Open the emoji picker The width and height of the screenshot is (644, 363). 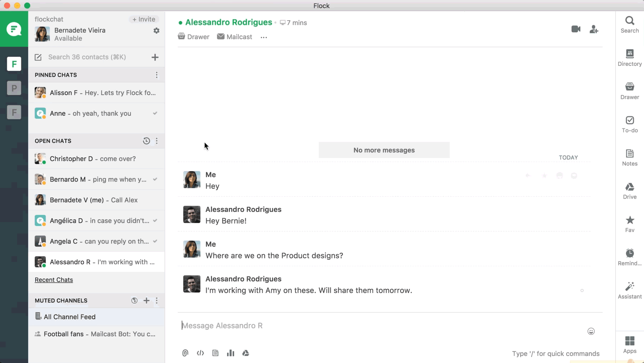pyautogui.click(x=591, y=331)
